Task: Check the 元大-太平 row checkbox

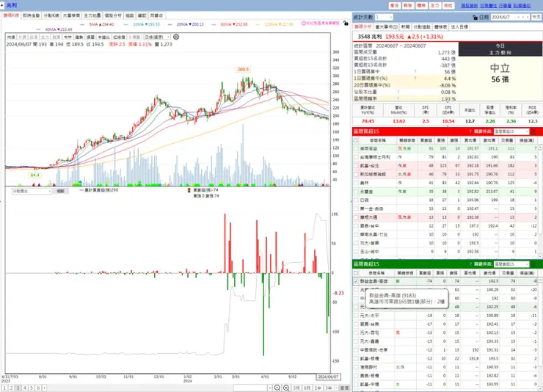Action: click(x=356, y=316)
